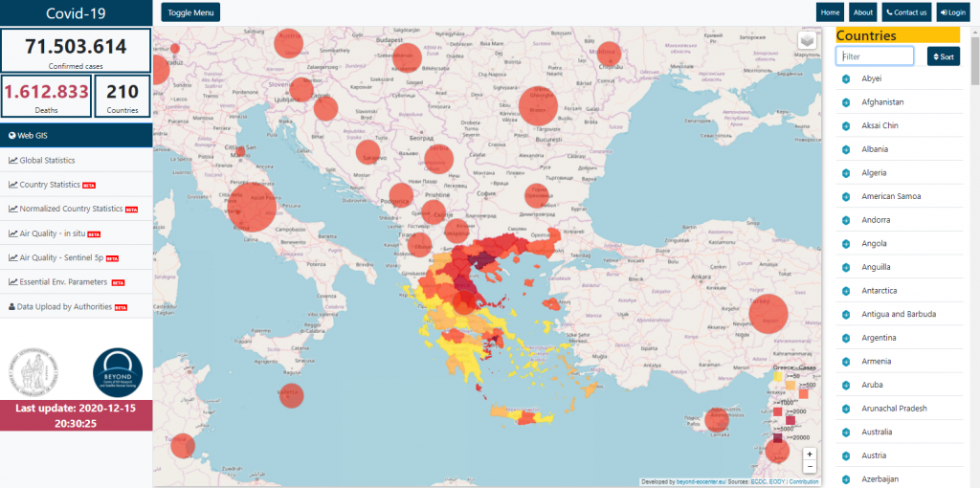Zoom in with the map plus button

(810, 454)
